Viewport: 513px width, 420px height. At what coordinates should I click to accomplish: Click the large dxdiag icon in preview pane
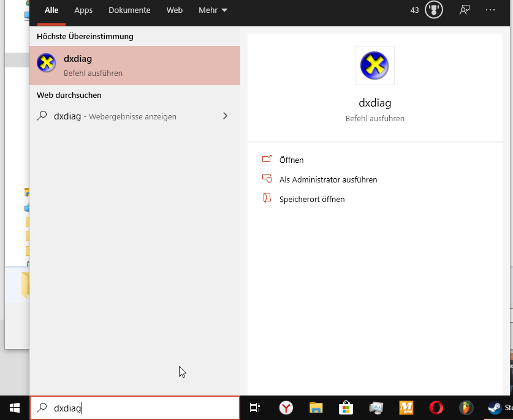pos(374,66)
